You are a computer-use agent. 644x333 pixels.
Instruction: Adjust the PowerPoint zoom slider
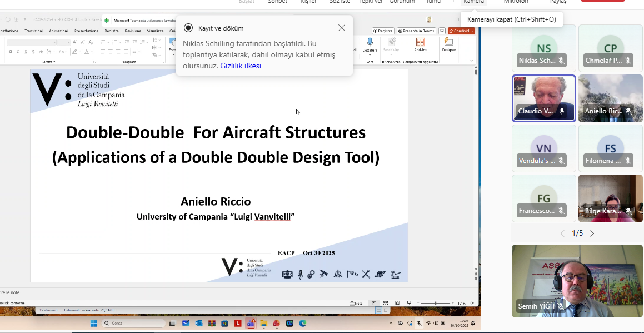click(x=435, y=303)
